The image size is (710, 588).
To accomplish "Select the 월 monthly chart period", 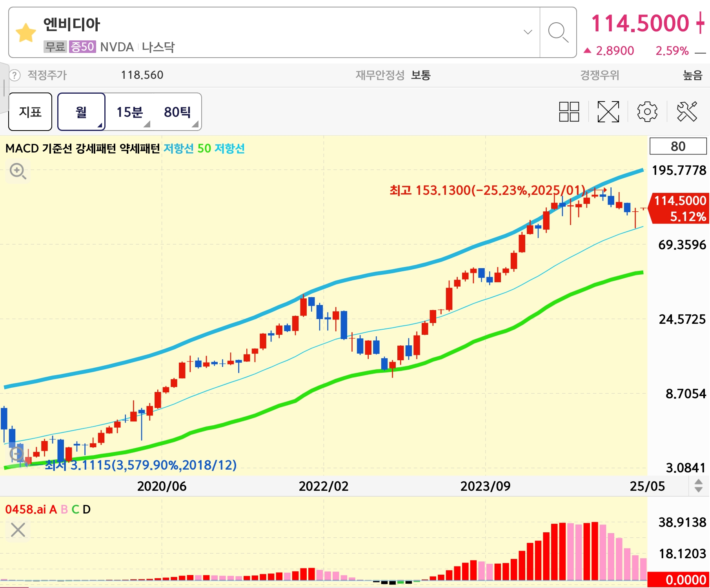I will coord(81,112).
